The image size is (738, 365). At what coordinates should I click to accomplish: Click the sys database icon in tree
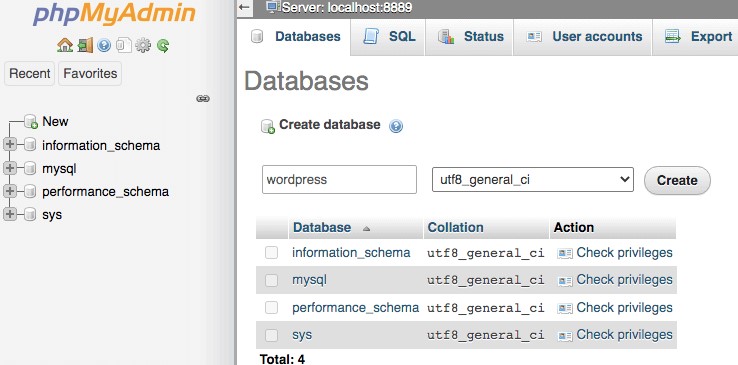[x=30, y=214]
